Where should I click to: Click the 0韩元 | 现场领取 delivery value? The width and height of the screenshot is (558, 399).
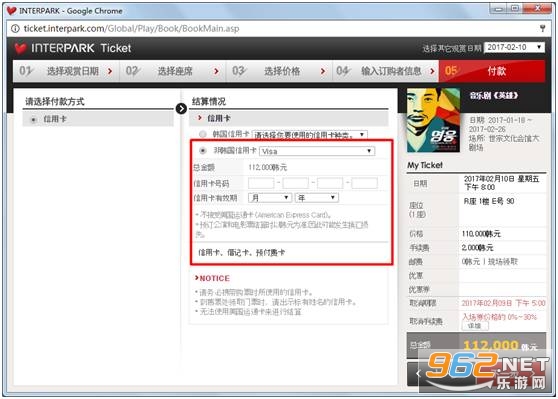coord(490,262)
